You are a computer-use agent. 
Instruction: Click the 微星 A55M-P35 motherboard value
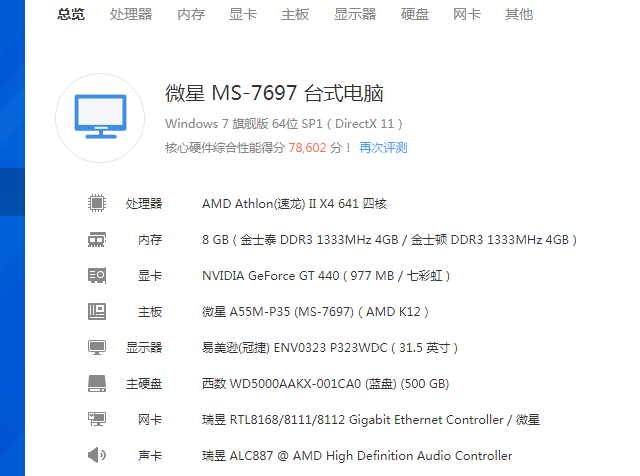[315, 312]
